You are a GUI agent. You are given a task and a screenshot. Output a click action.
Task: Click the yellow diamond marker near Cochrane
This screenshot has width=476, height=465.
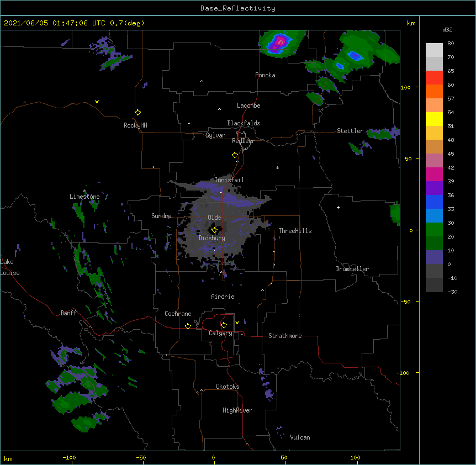(x=188, y=326)
